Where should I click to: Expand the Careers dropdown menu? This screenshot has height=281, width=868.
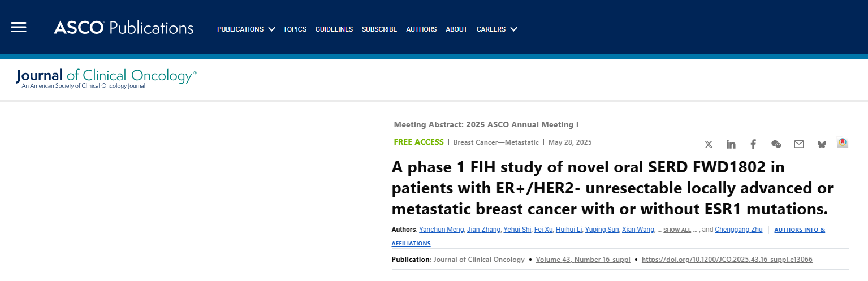(496, 29)
